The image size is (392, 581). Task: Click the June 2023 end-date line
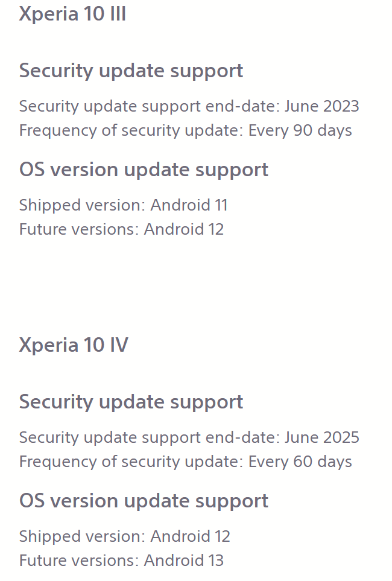189,106
